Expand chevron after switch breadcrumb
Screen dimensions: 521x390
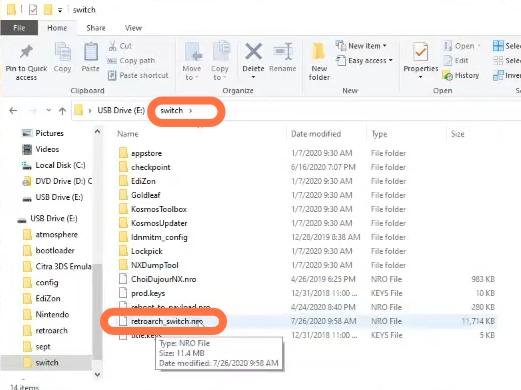[x=190, y=111]
